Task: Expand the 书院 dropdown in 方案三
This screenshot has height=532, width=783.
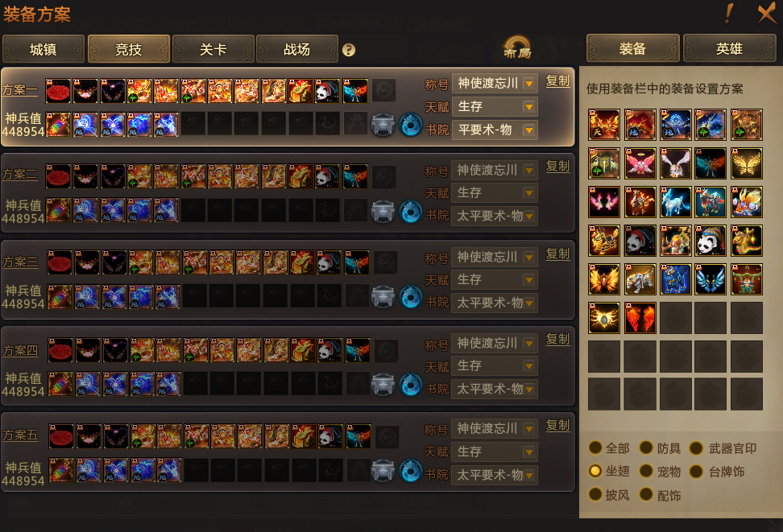Action: pos(495,303)
